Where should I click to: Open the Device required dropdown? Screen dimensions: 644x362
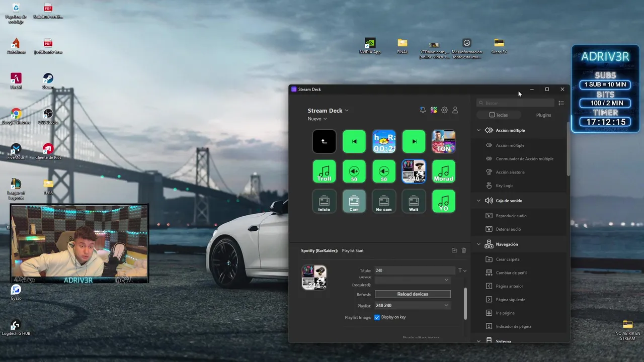[x=413, y=280]
